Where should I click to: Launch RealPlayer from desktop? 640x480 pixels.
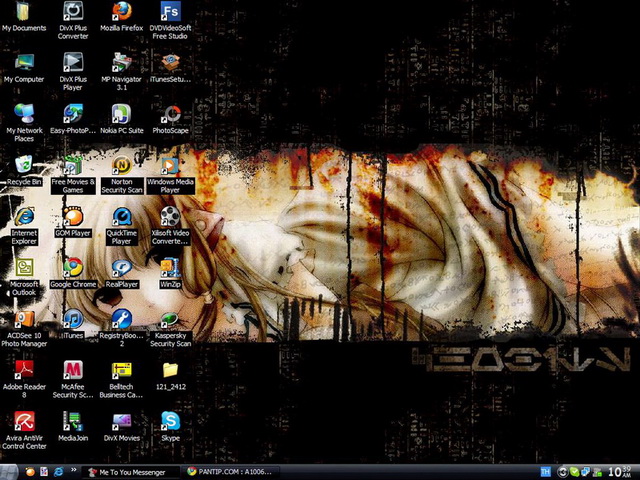(122, 267)
